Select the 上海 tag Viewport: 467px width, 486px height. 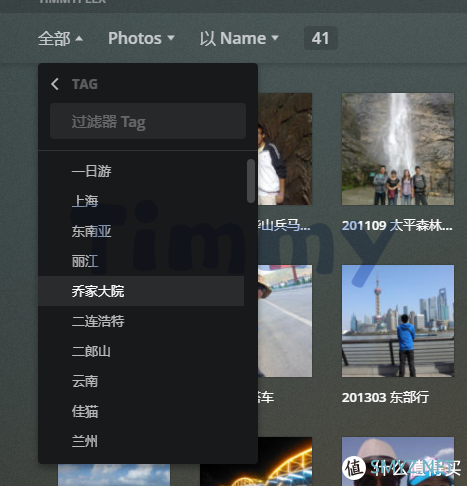coord(141,201)
